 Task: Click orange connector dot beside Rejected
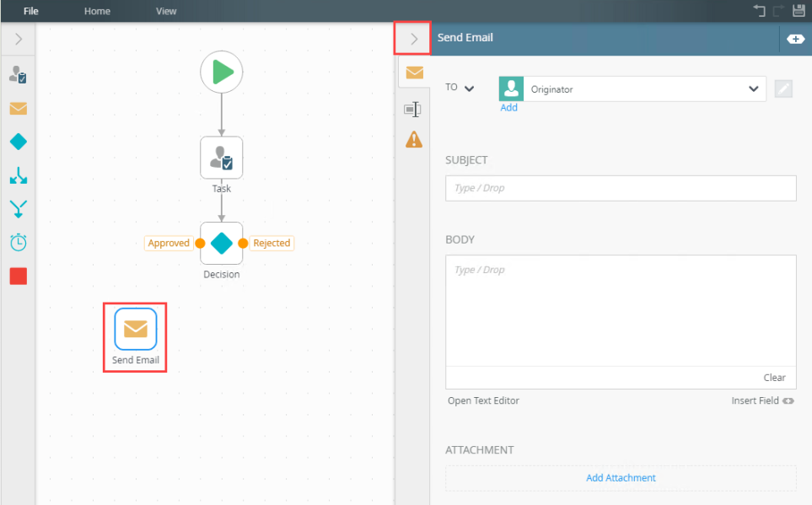(242, 244)
